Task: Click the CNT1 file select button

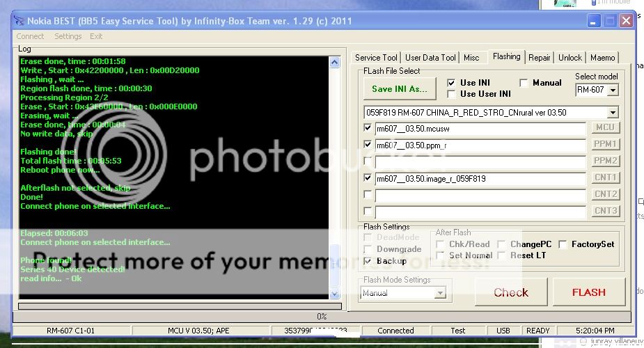Action: (x=605, y=177)
